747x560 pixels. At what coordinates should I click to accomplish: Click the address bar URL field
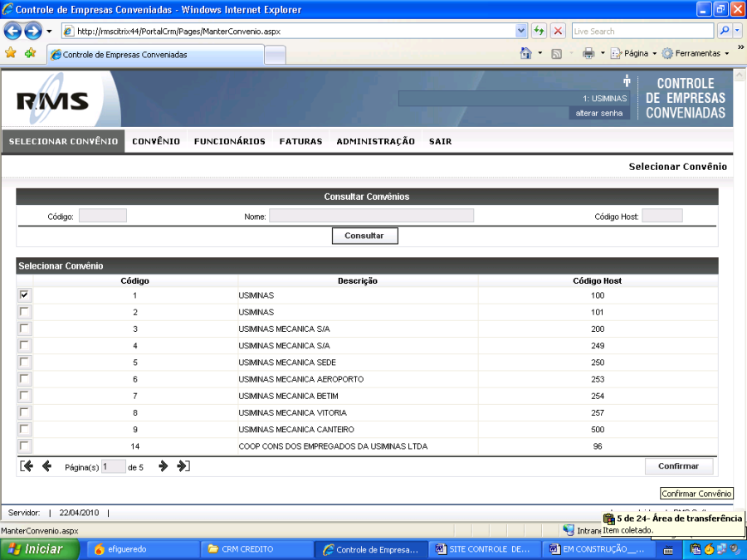click(x=288, y=32)
